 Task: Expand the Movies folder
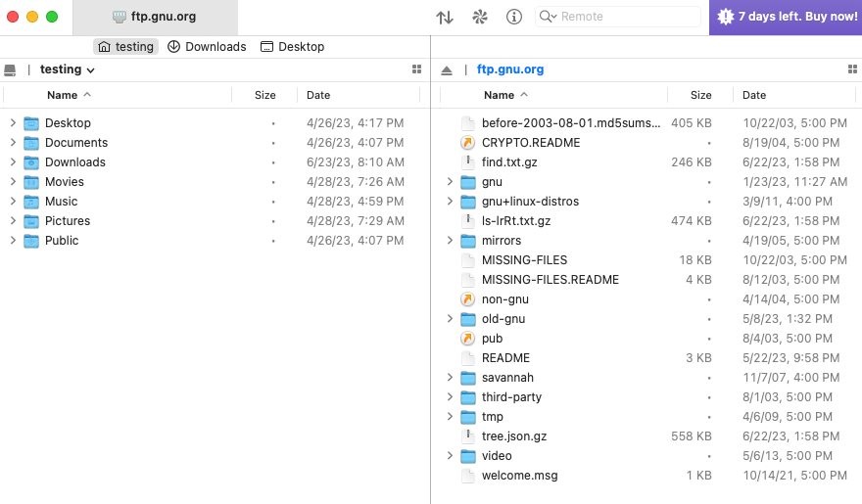pyautogui.click(x=13, y=182)
